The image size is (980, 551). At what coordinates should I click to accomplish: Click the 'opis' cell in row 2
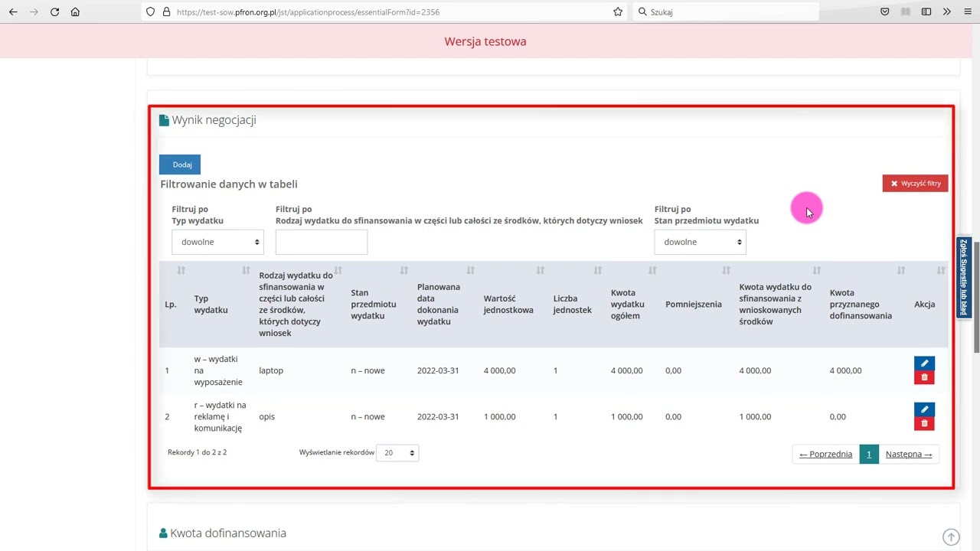(266, 416)
